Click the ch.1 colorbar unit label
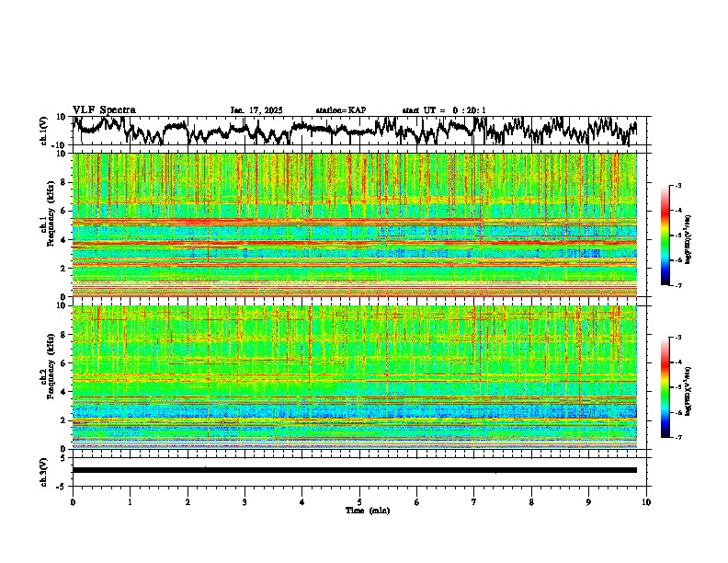The image size is (728, 563). click(x=688, y=240)
